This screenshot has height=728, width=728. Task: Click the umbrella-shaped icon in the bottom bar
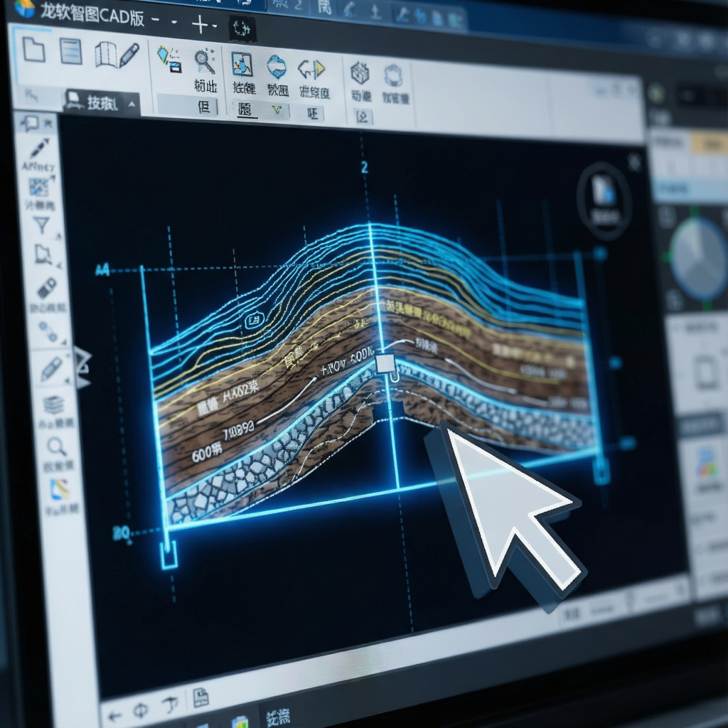pyautogui.click(x=170, y=705)
